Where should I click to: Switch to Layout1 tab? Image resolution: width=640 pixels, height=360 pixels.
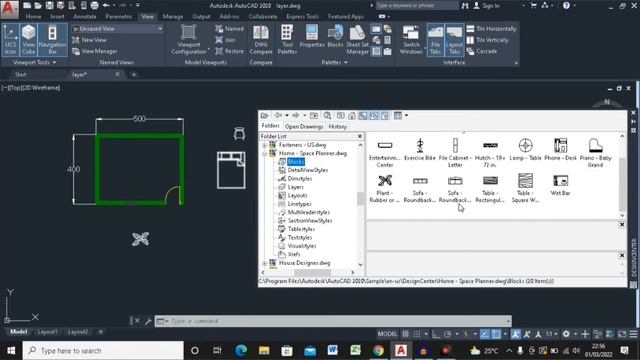click(x=47, y=332)
